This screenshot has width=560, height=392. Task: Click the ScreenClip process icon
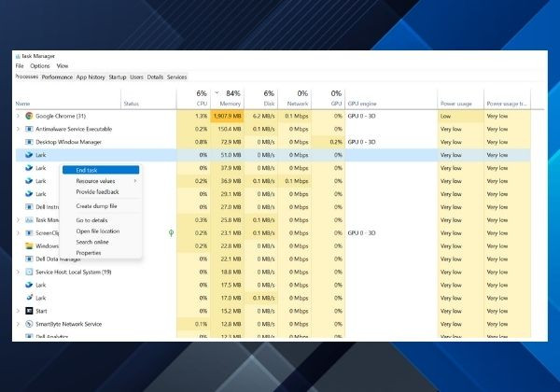29,232
